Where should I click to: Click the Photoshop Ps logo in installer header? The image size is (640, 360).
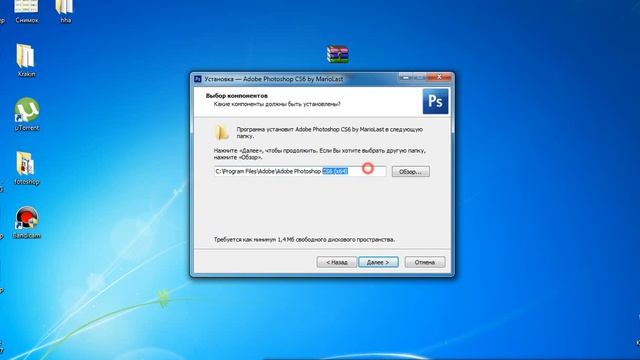[x=435, y=101]
